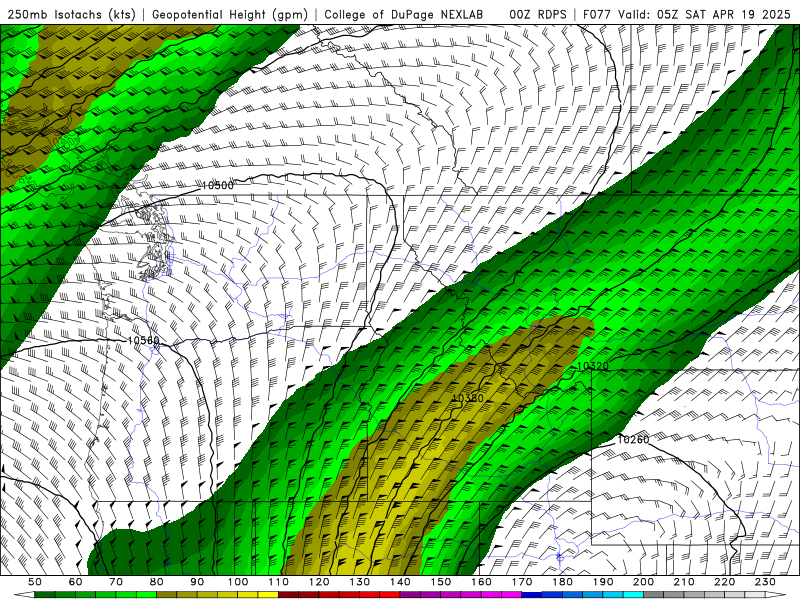Viewport: 800px width, 600px height.
Task: Click the blue portion of the isotach color bar
Action: 582,595
